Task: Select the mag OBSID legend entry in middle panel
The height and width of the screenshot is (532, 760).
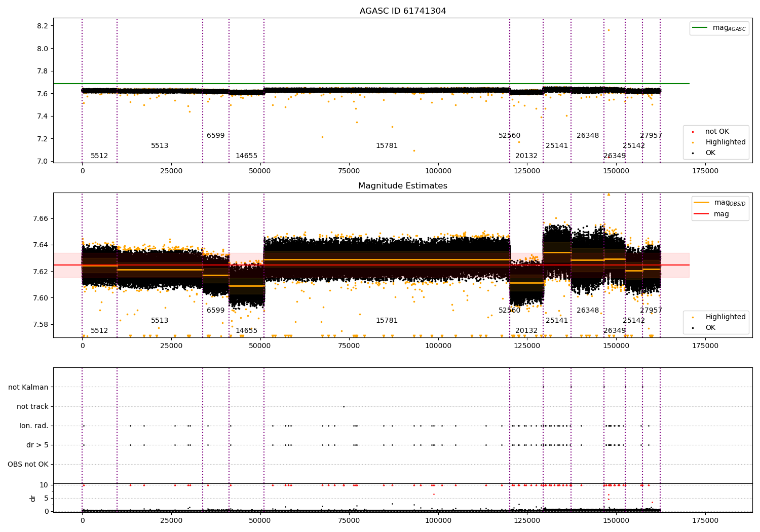Action: (719, 203)
